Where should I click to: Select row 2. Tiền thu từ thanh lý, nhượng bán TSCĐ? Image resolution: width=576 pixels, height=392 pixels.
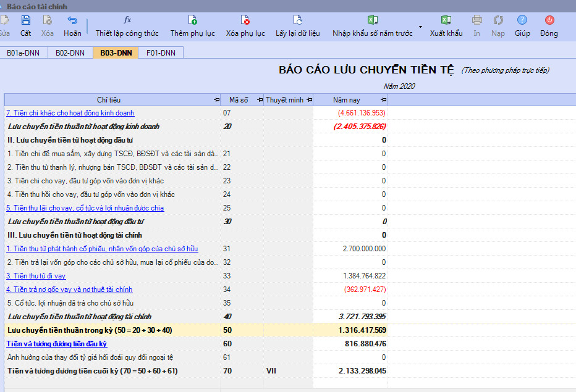[x=196, y=167]
